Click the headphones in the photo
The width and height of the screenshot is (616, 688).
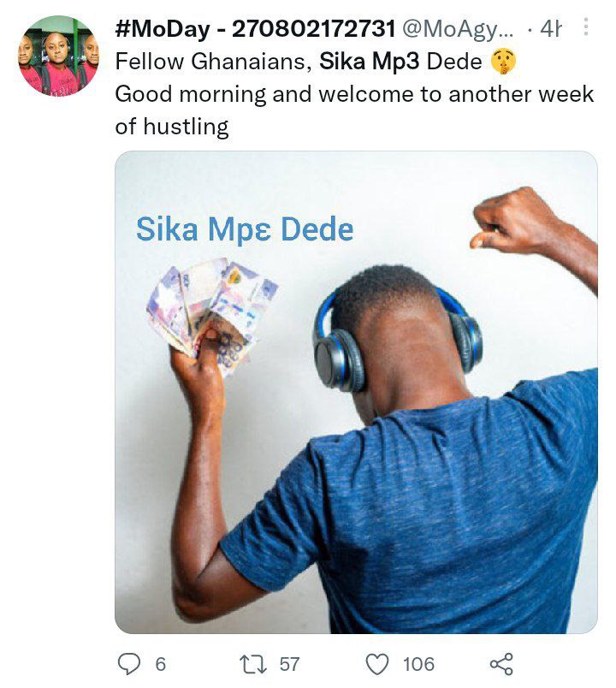point(397,338)
